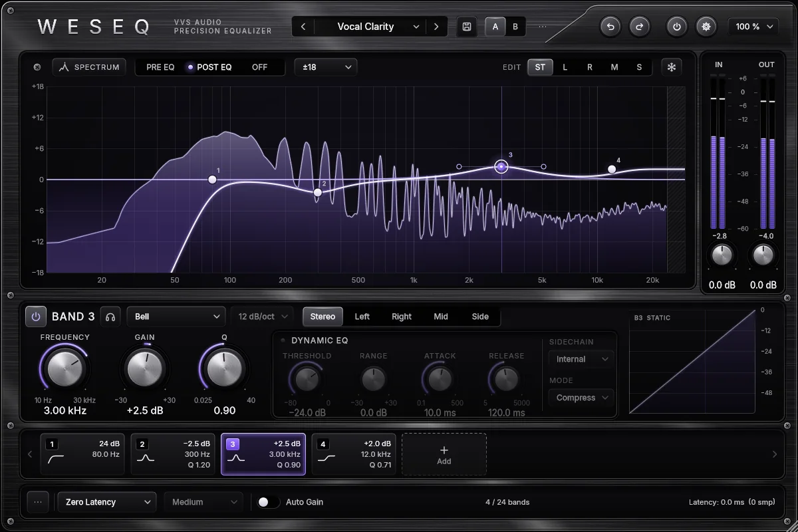This screenshot has width=798, height=532.
Task: Toggle the Auto Gain switch
Action: [269, 502]
